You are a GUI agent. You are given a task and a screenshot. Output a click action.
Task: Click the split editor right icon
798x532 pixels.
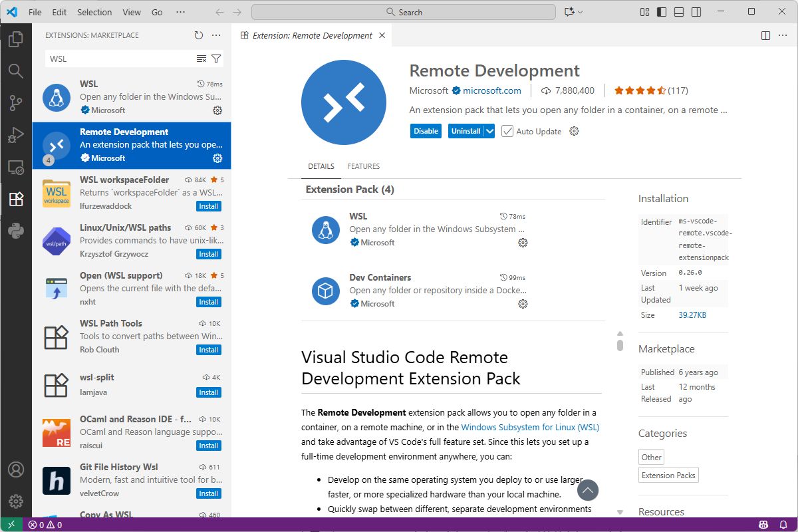[765, 35]
